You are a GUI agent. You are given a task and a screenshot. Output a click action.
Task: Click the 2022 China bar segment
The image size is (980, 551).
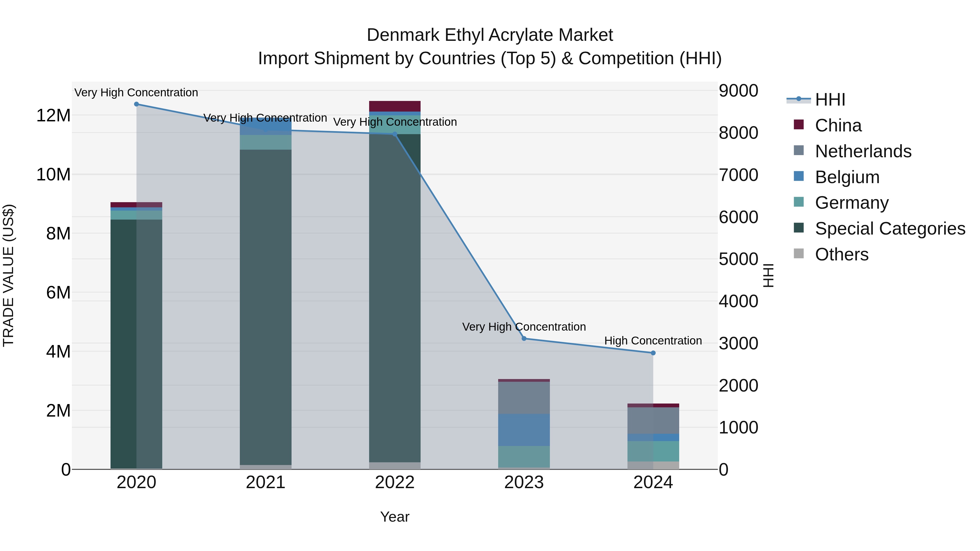pyautogui.click(x=395, y=106)
